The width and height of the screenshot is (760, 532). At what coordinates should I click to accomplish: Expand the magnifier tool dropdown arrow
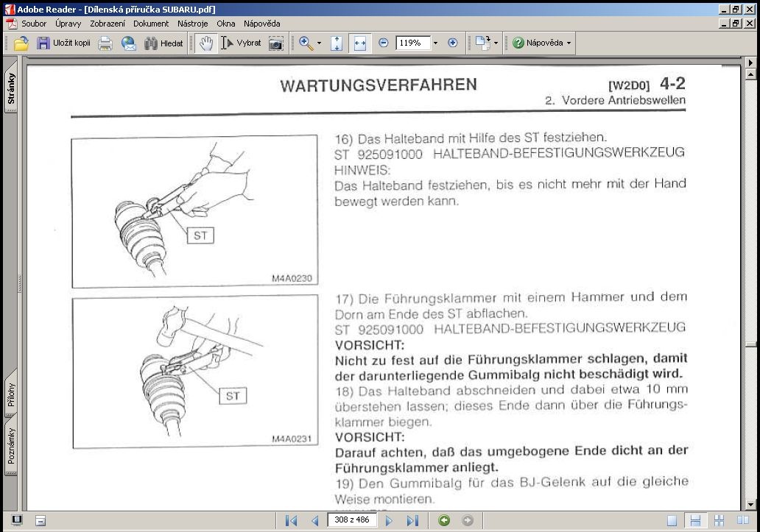tap(319, 43)
